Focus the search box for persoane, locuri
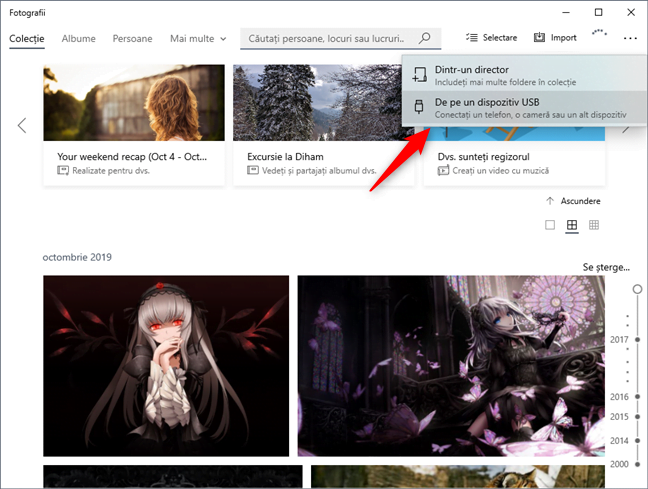This screenshot has height=489, width=648. pyautogui.click(x=341, y=38)
